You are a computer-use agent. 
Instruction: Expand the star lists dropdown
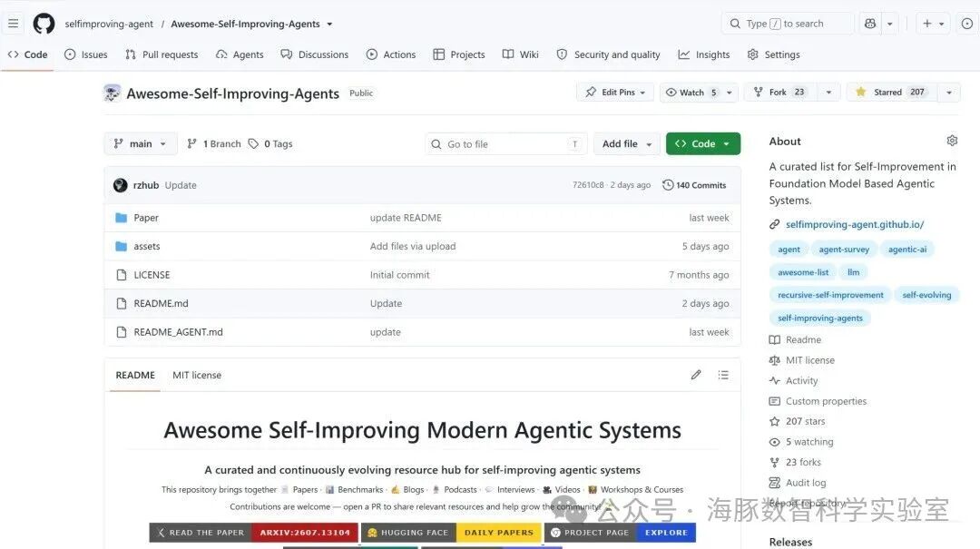(949, 92)
